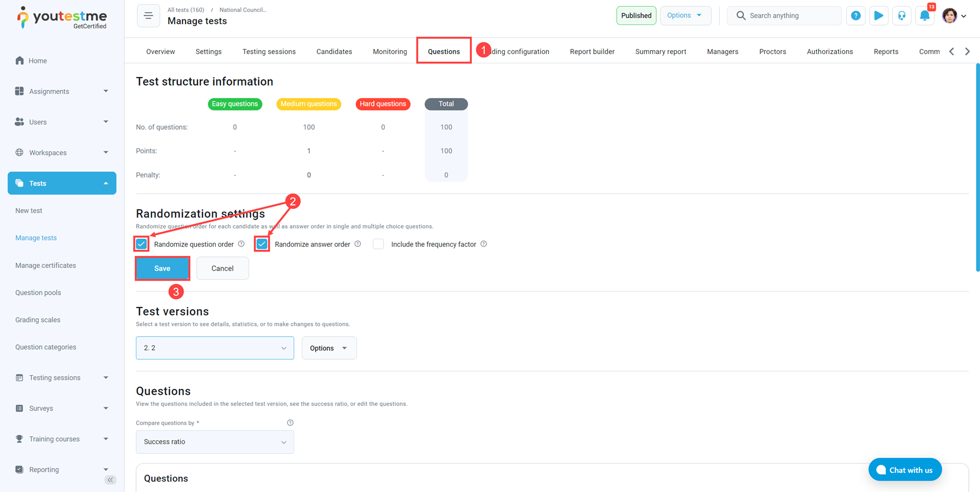
Task: Open the Success ratio dropdown
Action: pyautogui.click(x=214, y=442)
